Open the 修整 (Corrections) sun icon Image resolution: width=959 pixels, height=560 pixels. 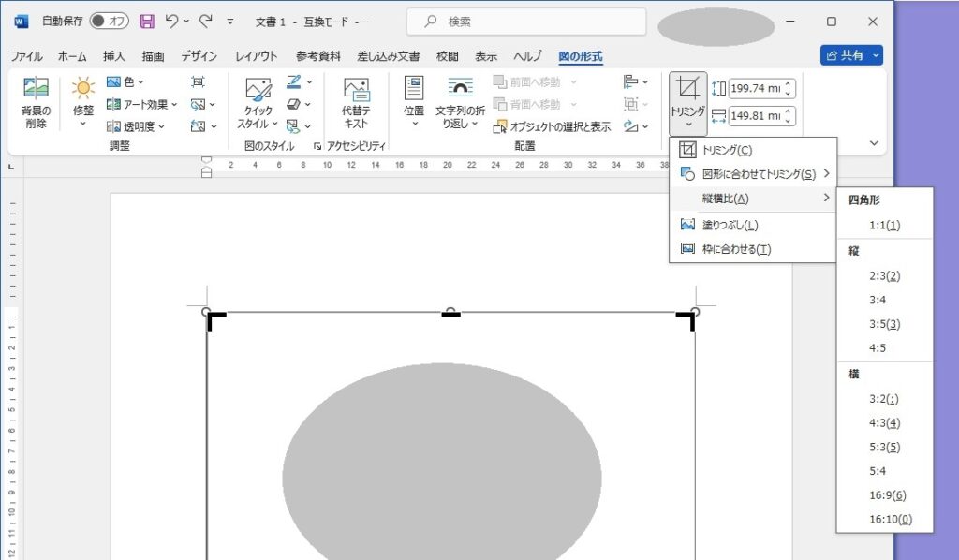click(83, 90)
